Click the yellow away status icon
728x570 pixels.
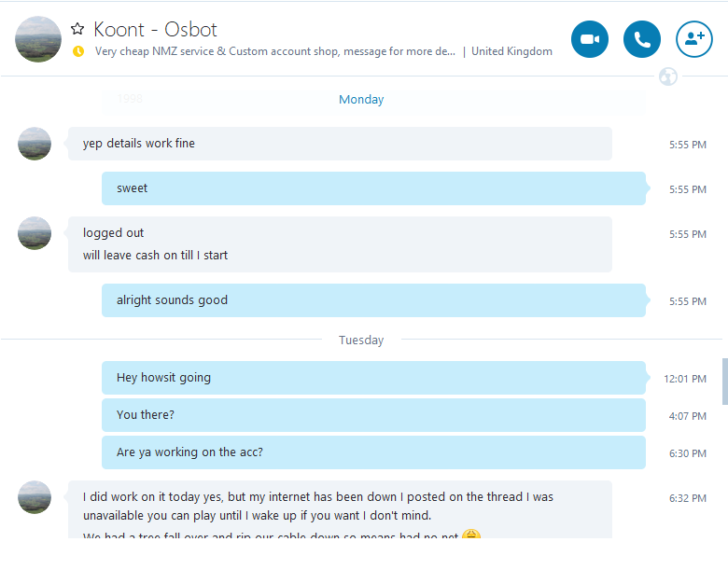click(x=78, y=51)
